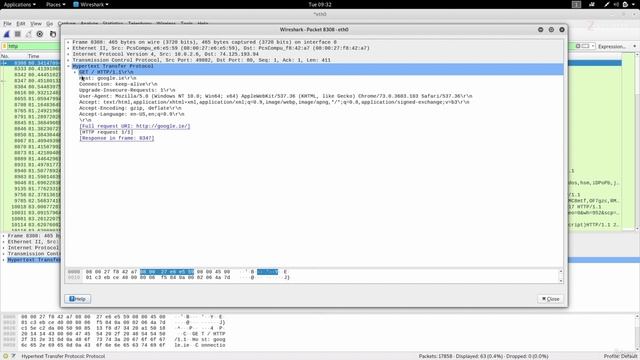Click the Time column header
Image resolution: width=640 pixels, height=360 pixels.
point(33,56)
